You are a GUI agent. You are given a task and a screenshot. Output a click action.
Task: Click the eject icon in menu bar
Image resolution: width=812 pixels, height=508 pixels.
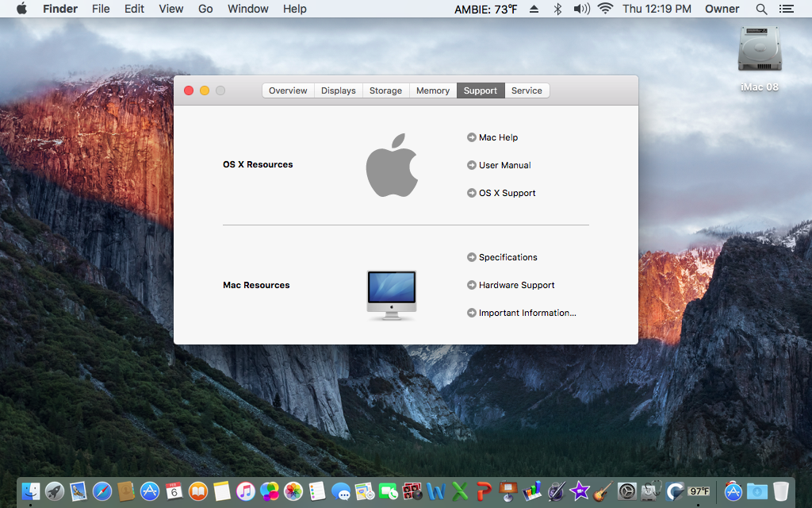coord(534,9)
